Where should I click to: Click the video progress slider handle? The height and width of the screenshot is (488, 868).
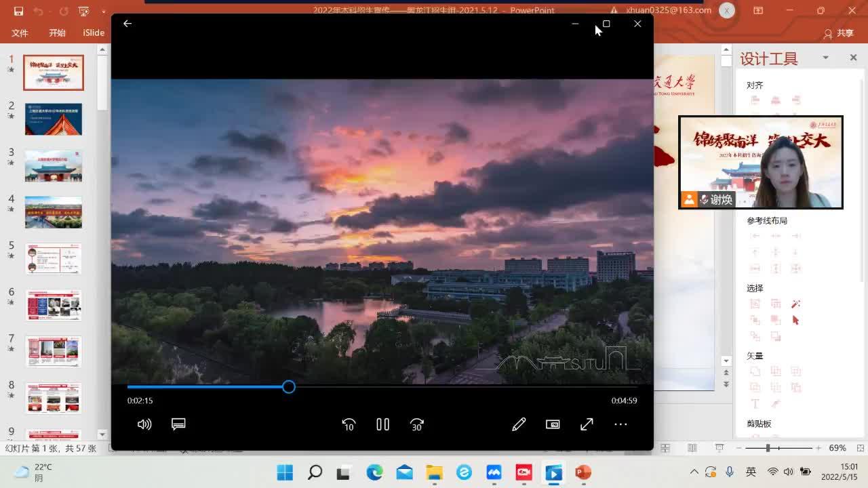click(289, 387)
